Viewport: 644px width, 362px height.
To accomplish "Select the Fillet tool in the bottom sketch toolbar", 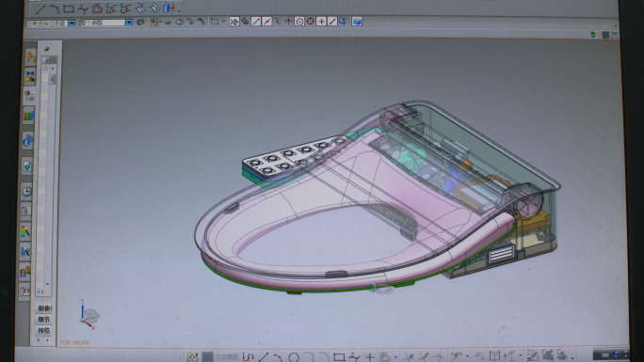I will pos(309,357).
